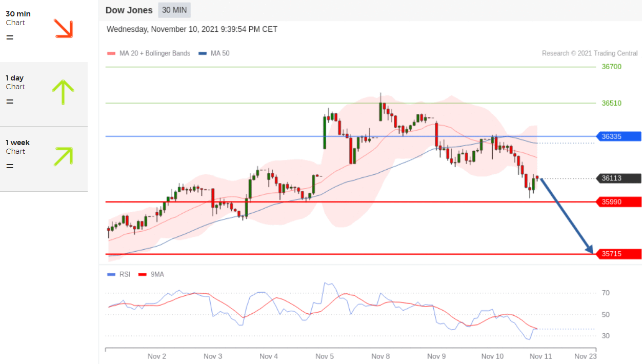Click the MA 50 legend entry
Image resolution: width=642 pixels, height=364 pixels.
(214, 53)
